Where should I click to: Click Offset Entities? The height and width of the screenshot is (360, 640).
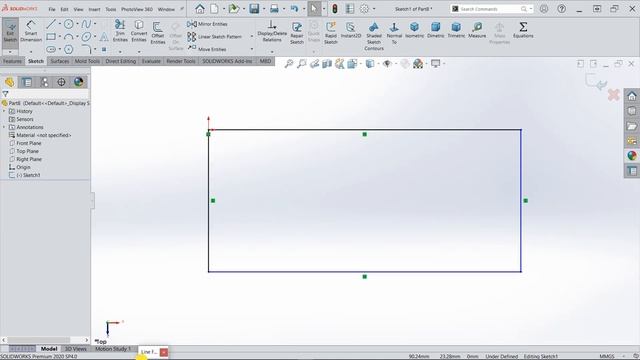coord(158,33)
